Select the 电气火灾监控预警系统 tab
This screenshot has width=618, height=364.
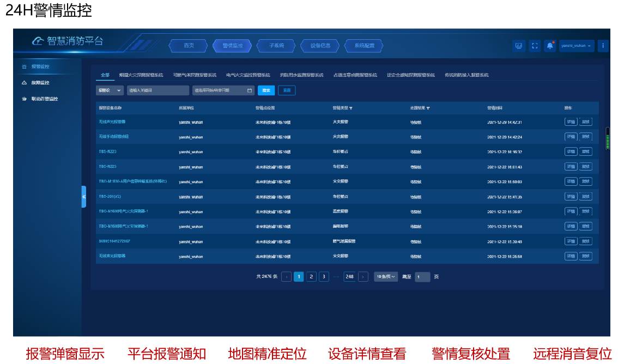(248, 75)
